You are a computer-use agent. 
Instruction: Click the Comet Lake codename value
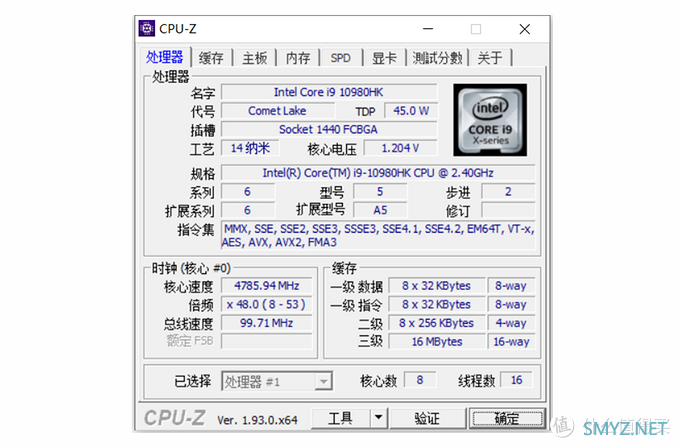[277, 111]
